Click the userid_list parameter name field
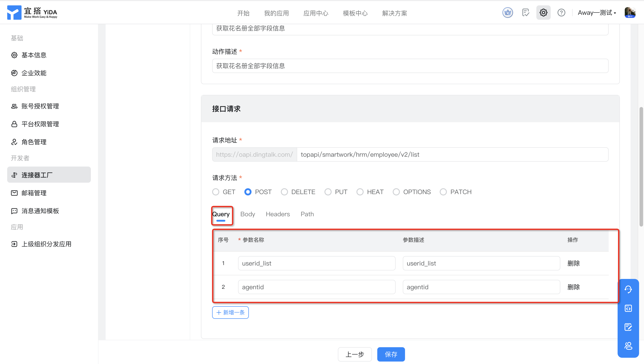 pyautogui.click(x=316, y=263)
